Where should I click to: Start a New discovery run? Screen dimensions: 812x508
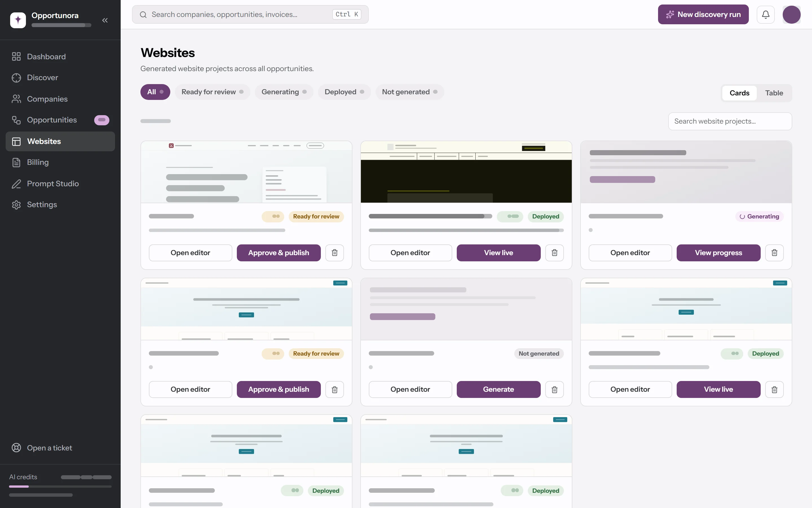703,14
